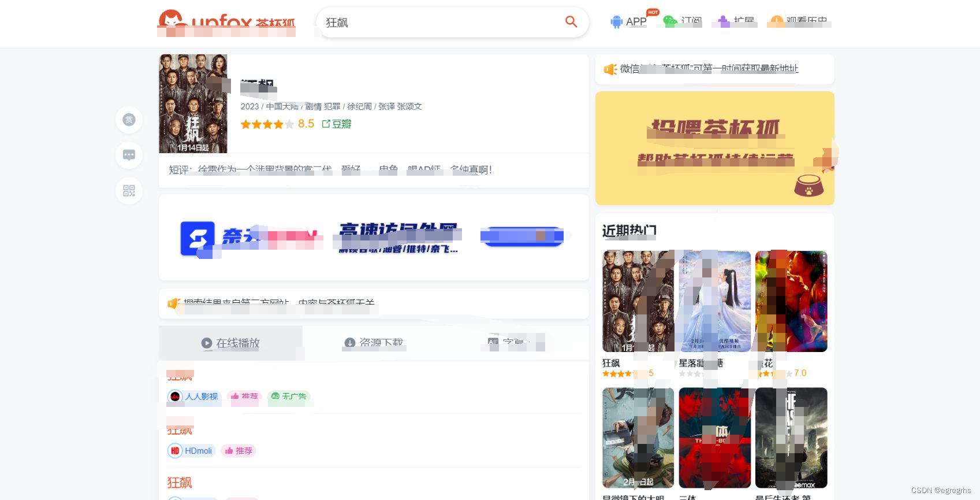Screen dimensions: 980x500
Task: Click the dog bowl icon on yellow banner
Action: pyautogui.click(x=809, y=186)
